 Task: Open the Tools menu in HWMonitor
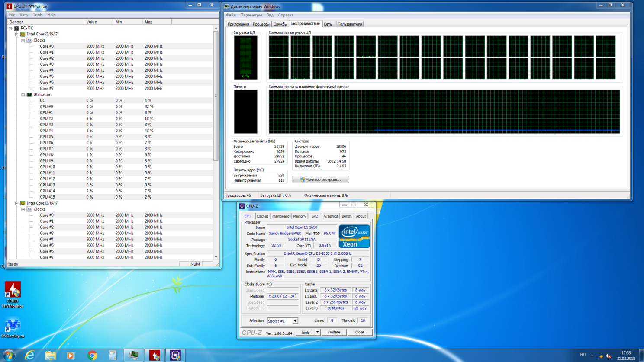(38, 15)
